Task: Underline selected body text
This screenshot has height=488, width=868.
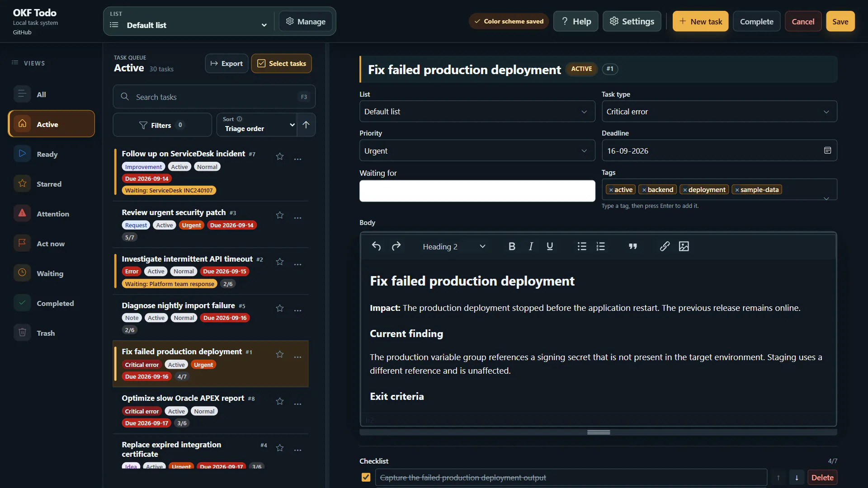Action: (550, 246)
